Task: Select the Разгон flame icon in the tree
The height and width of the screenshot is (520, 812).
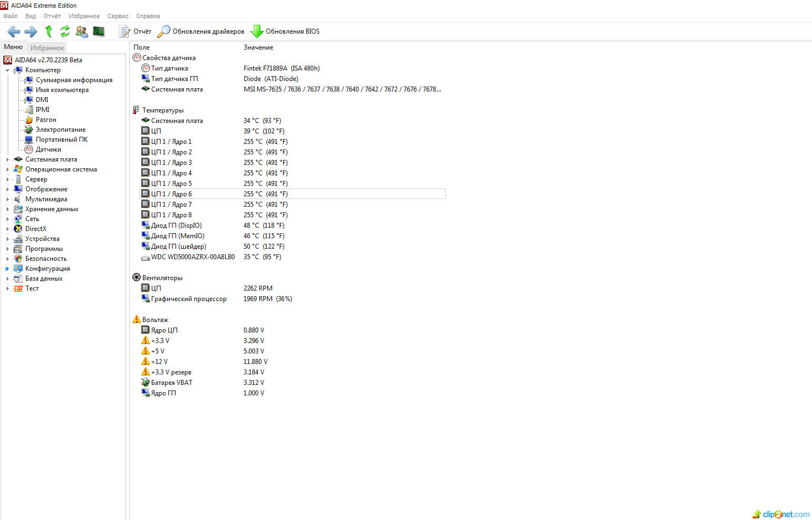Action: click(29, 120)
